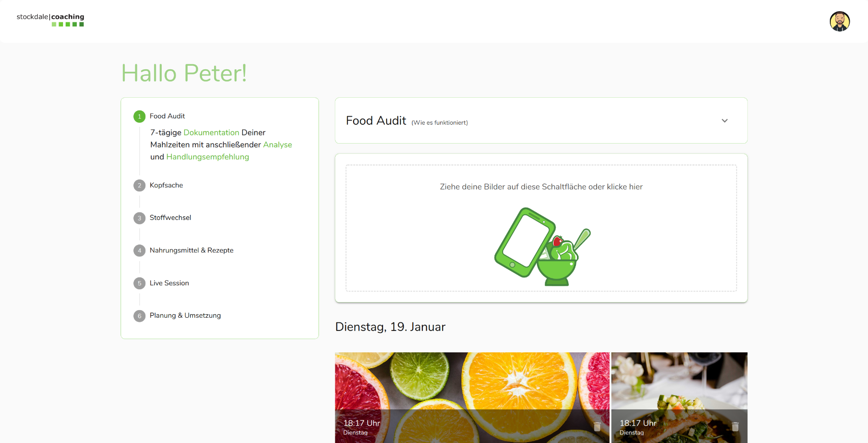Delete the salmon dish photo
This screenshot has height=443, width=868.
tap(735, 426)
